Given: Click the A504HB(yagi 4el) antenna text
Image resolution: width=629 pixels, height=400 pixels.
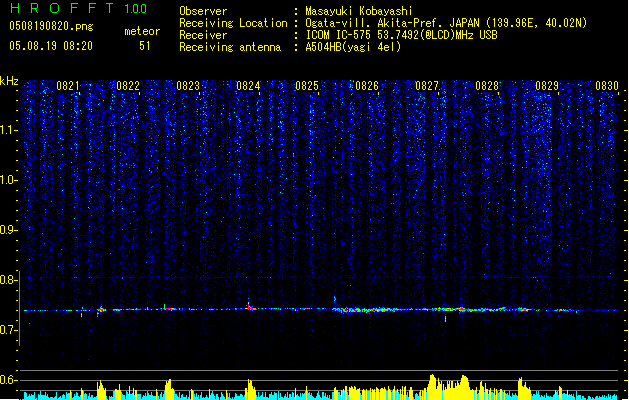Looking at the screenshot, I should (x=353, y=47).
